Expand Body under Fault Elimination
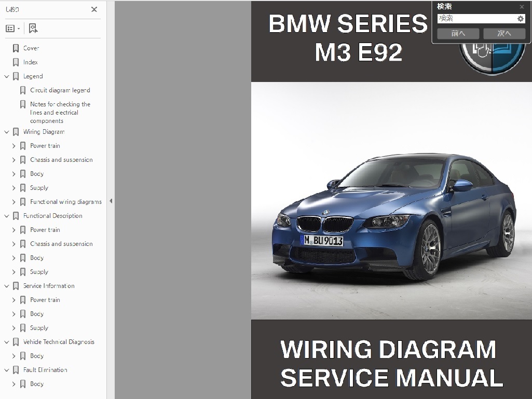532x399 pixels. tap(13, 384)
